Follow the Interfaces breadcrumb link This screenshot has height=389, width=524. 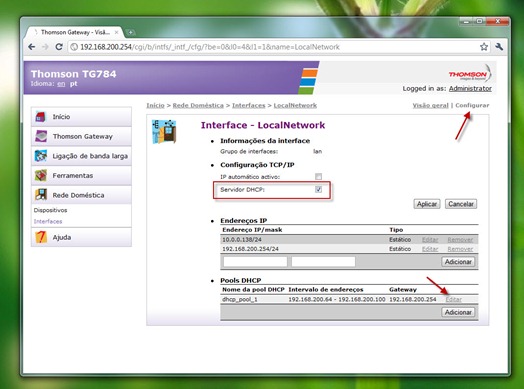[x=249, y=106]
